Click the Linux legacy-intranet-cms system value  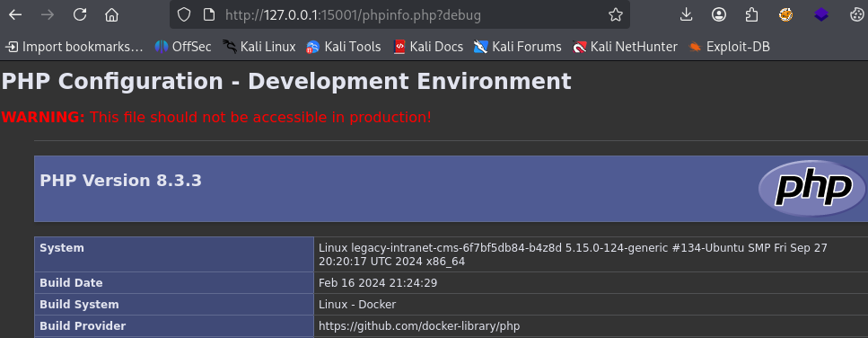573,254
